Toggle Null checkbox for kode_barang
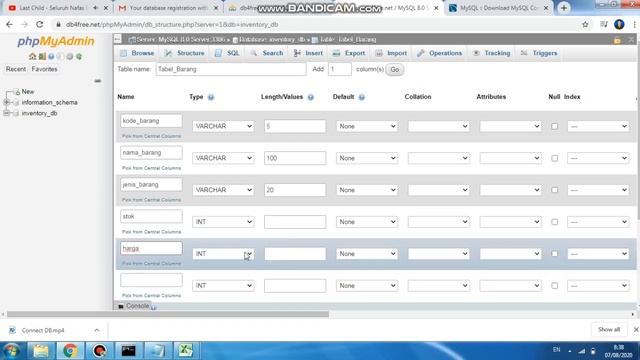Image resolution: width=640 pixels, height=360 pixels. coord(554,126)
